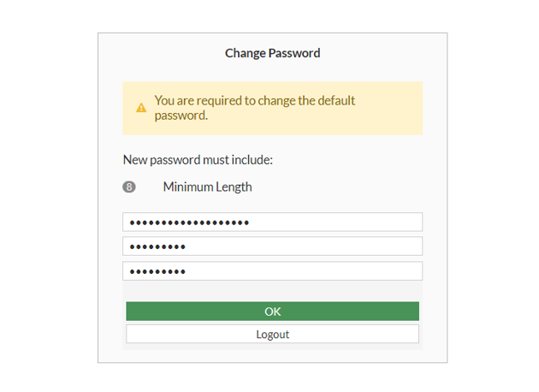Viewport: 539px width, 392px height.
Task: Click blank space right of second field's dots
Action: coord(325,246)
